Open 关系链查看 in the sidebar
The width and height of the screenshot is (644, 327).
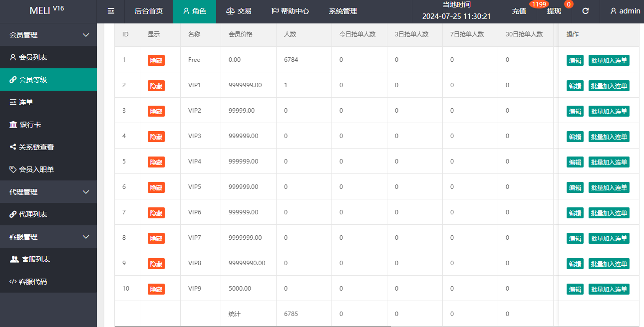point(48,147)
